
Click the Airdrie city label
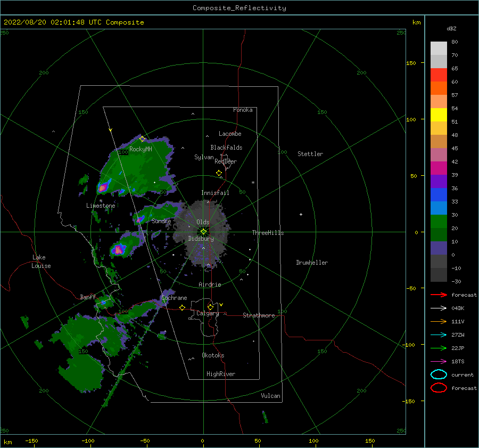(210, 284)
